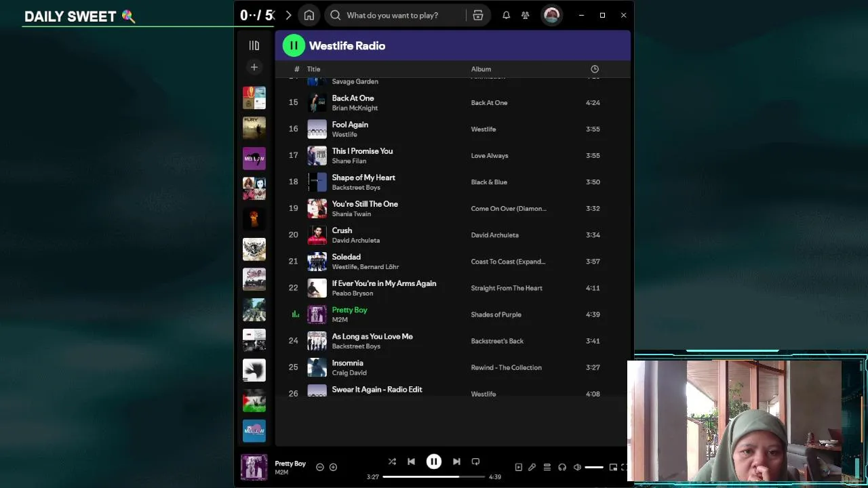The image size is (868, 488).
Task: Open artist Peabo Bryson
Action: click(352, 293)
